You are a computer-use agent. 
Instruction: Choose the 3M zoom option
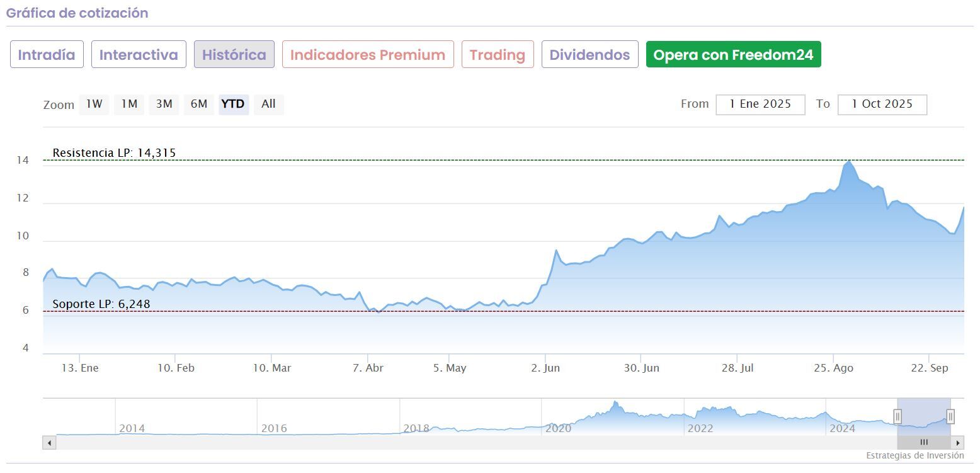click(164, 104)
